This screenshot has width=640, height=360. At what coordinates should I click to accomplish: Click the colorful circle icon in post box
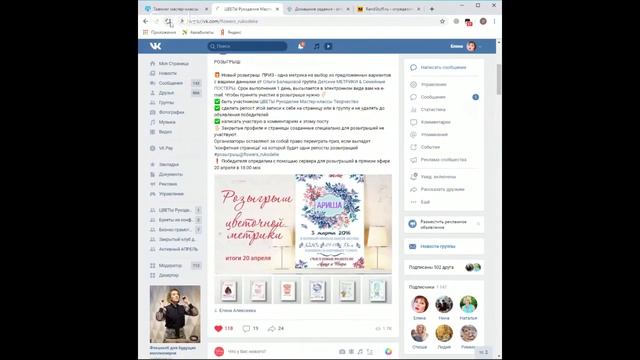pyautogui.click(x=388, y=351)
